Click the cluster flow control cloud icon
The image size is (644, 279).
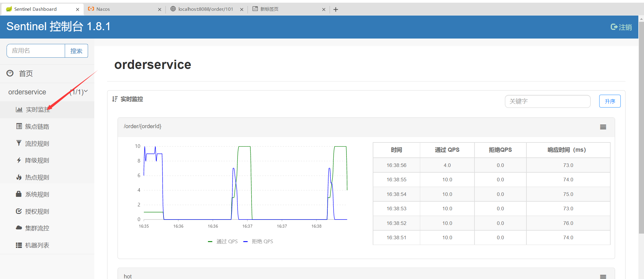pos(19,228)
